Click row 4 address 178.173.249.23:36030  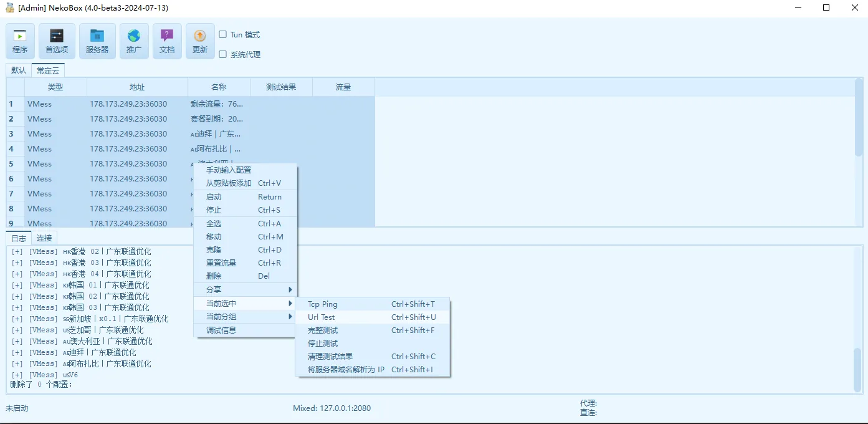137,149
